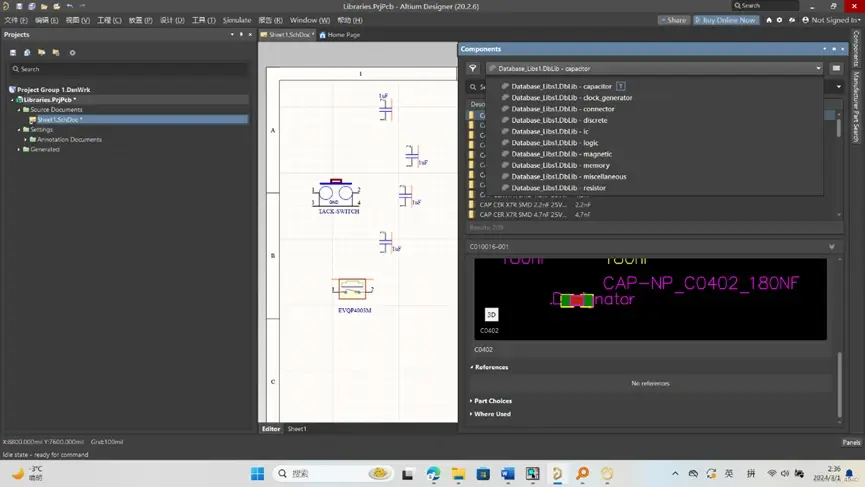
Task: Click the save icon in title bar
Action: 19,6
